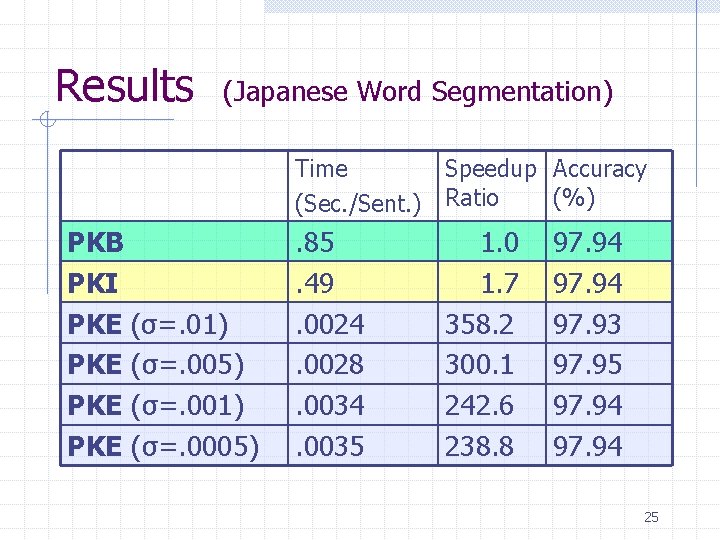Click the PKI speedup ratio '1.7'
The image size is (720, 540).
click(500, 283)
